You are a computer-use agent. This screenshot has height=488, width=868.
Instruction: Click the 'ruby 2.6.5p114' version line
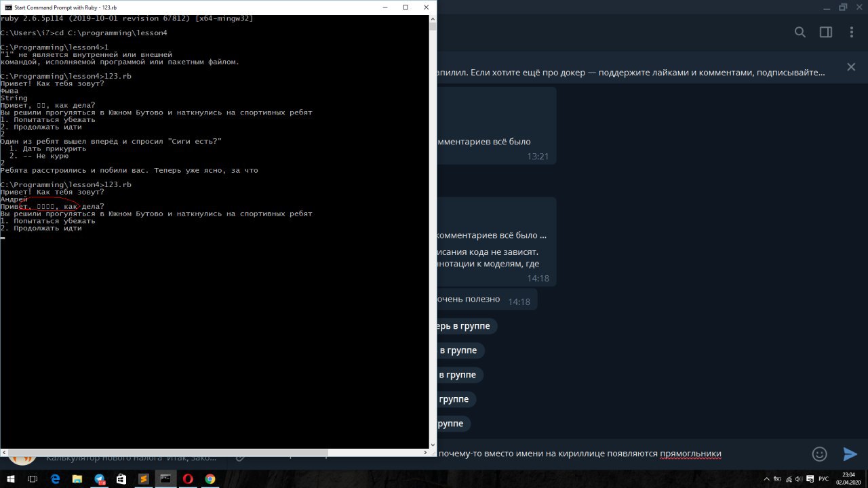point(127,18)
